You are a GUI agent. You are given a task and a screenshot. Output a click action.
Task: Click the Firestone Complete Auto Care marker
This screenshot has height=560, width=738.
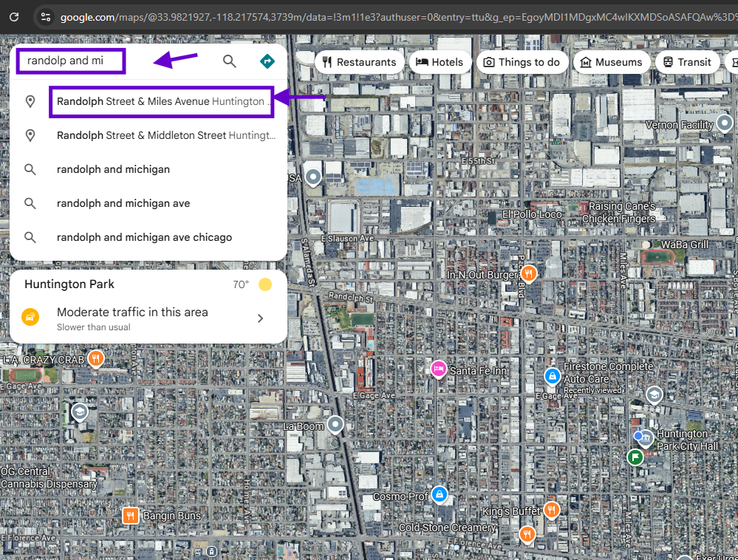pos(552,377)
